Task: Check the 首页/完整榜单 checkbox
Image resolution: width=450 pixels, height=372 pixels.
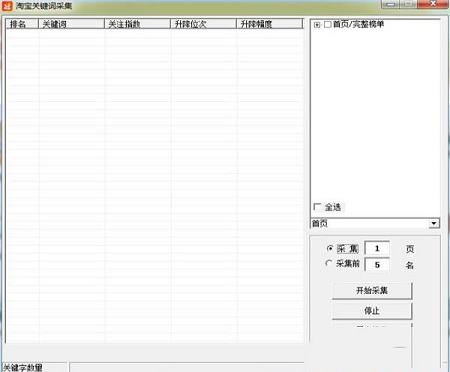Action: pos(327,24)
